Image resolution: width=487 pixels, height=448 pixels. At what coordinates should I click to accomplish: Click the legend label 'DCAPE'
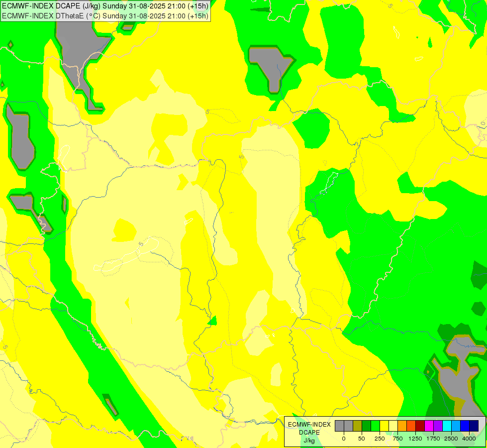pos(309,433)
